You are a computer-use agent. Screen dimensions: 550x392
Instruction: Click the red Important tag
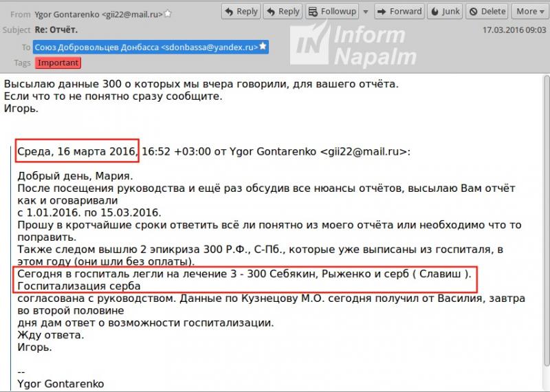(58, 63)
